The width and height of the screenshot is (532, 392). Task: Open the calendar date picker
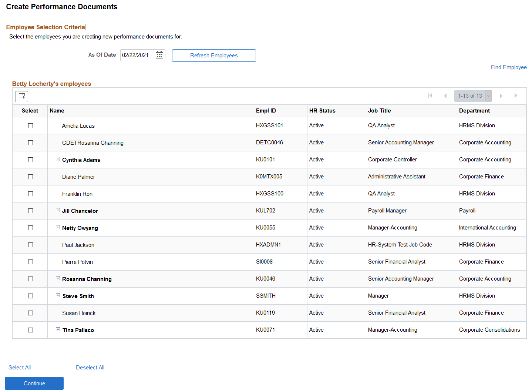(x=159, y=55)
